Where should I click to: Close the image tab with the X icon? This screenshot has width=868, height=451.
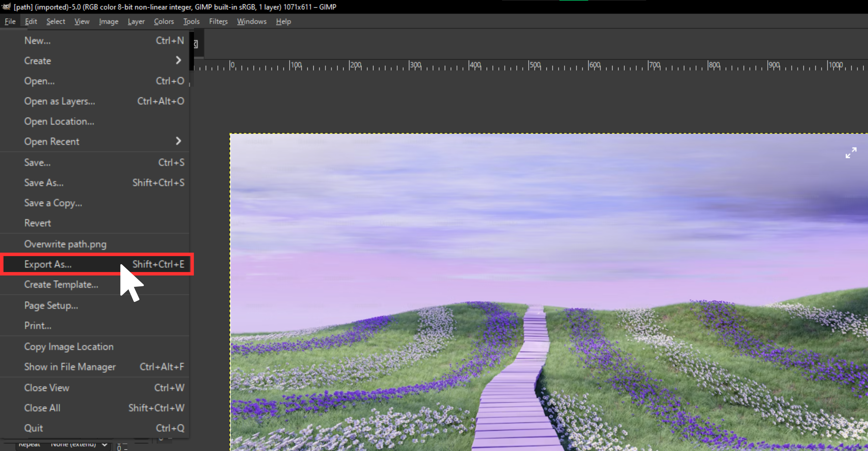pos(195,44)
